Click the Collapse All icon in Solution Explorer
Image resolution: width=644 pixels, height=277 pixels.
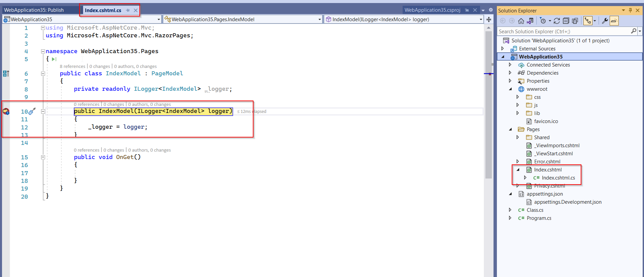coord(566,21)
